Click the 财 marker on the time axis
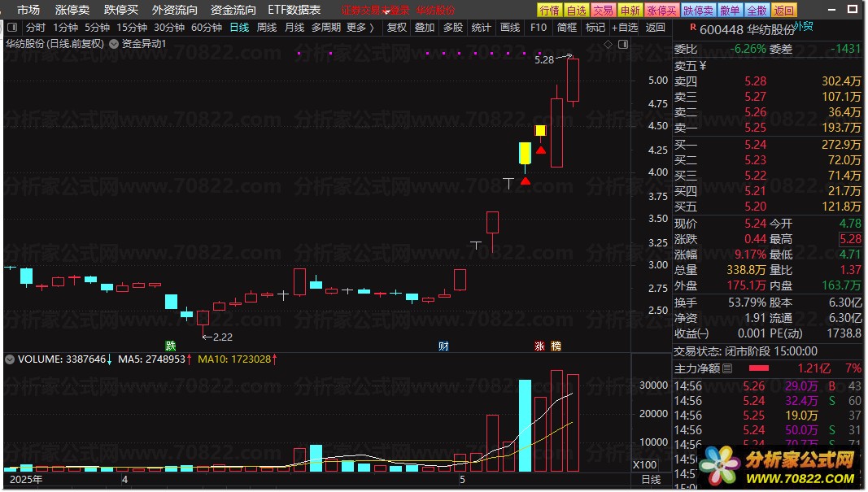 pos(443,346)
